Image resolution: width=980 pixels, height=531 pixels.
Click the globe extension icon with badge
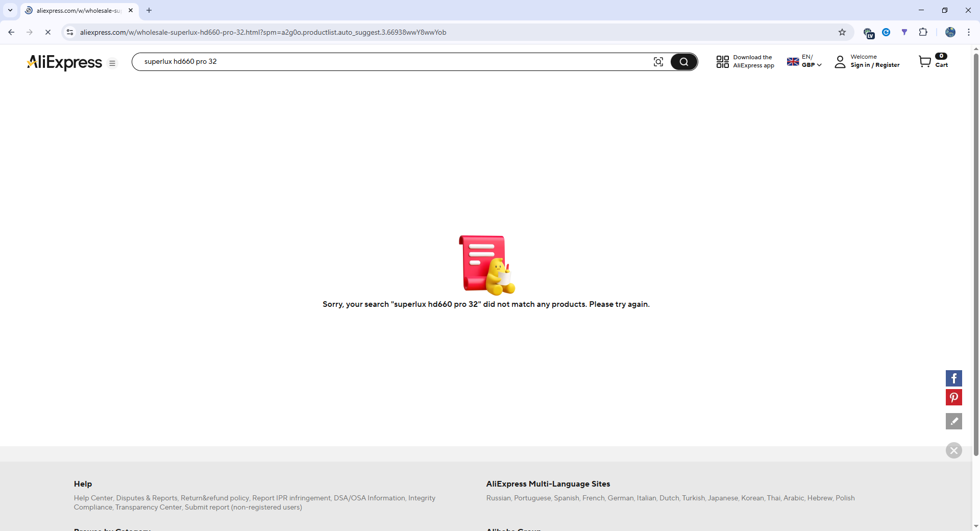click(868, 33)
